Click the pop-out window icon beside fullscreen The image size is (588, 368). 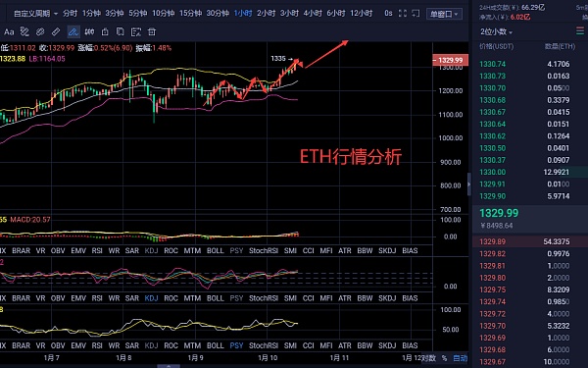click(416, 14)
